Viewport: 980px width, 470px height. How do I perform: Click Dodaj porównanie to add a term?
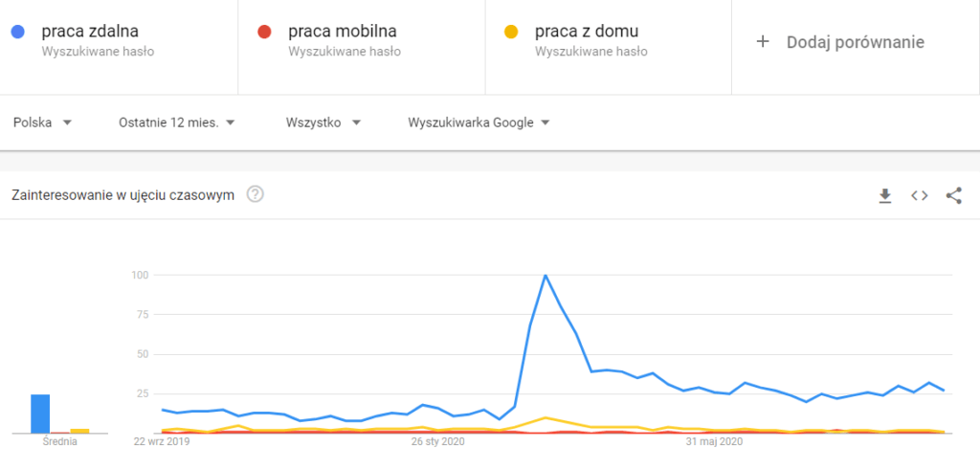[x=855, y=42]
